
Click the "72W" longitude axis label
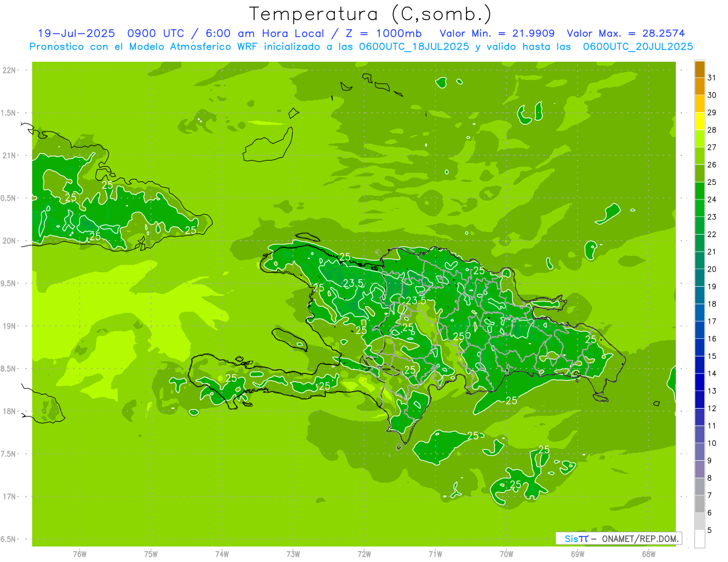click(x=364, y=554)
